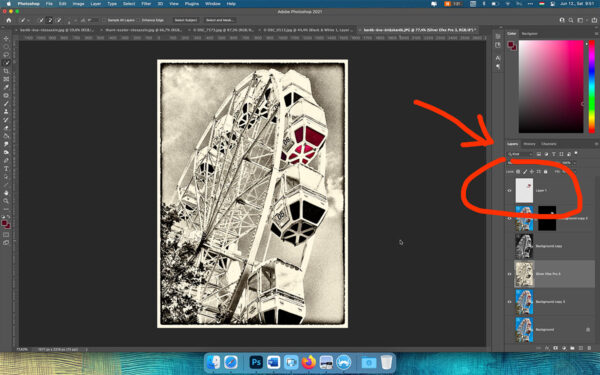Viewport: 600px width, 375px height.
Task: Open layer Kind filter dropdown
Action: pos(520,154)
